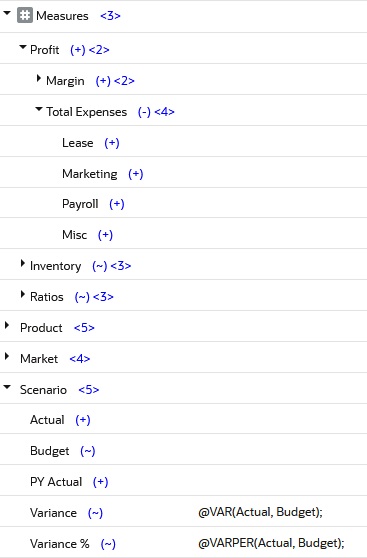Image resolution: width=367 pixels, height=558 pixels.
Task: Collapse the Measures dimension arrow
Action: pos(7,14)
